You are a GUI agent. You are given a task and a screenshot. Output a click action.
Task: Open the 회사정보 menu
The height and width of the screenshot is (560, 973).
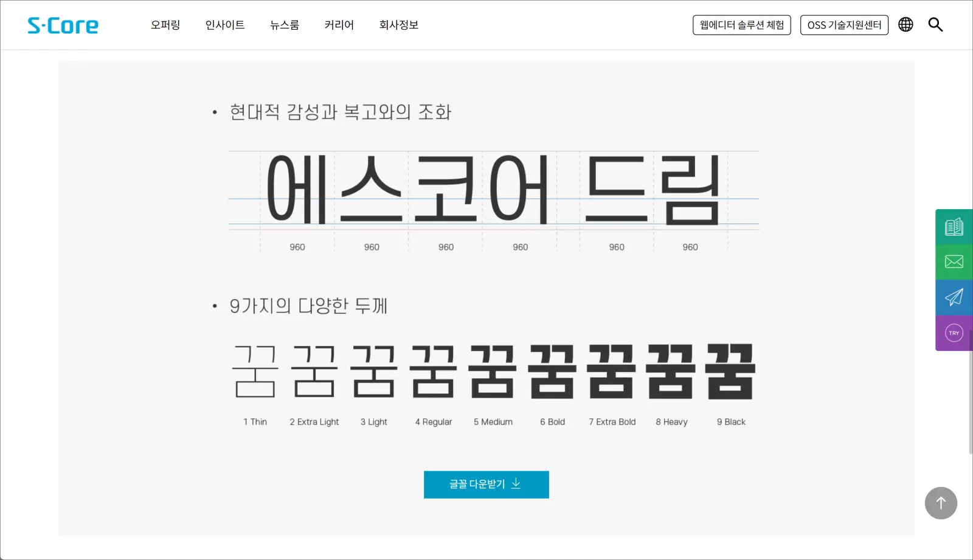(x=399, y=25)
